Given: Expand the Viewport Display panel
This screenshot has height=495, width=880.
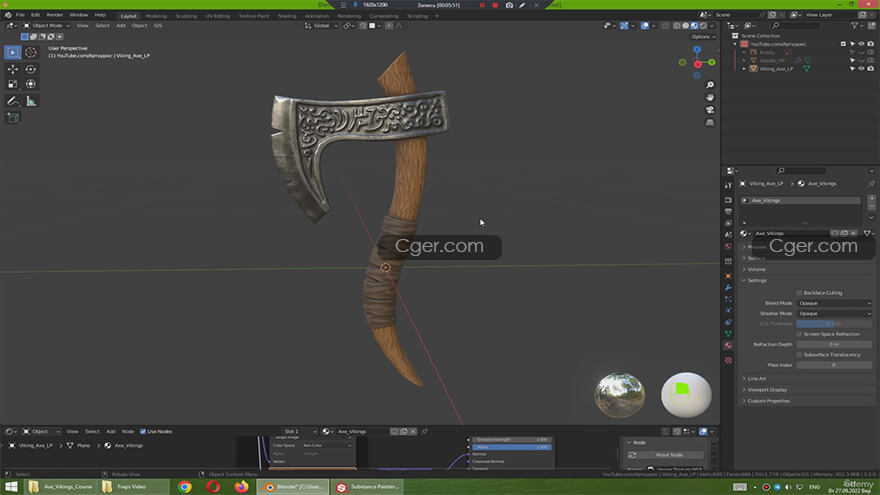Looking at the screenshot, I should point(767,390).
